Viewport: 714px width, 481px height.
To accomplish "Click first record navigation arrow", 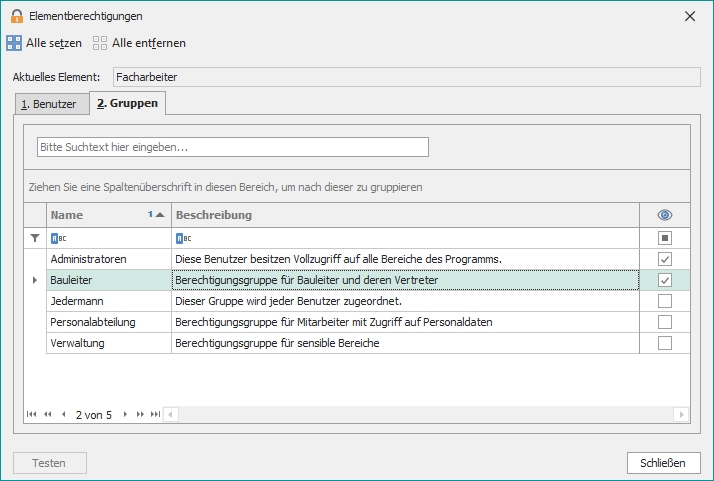I will (x=32, y=414).
